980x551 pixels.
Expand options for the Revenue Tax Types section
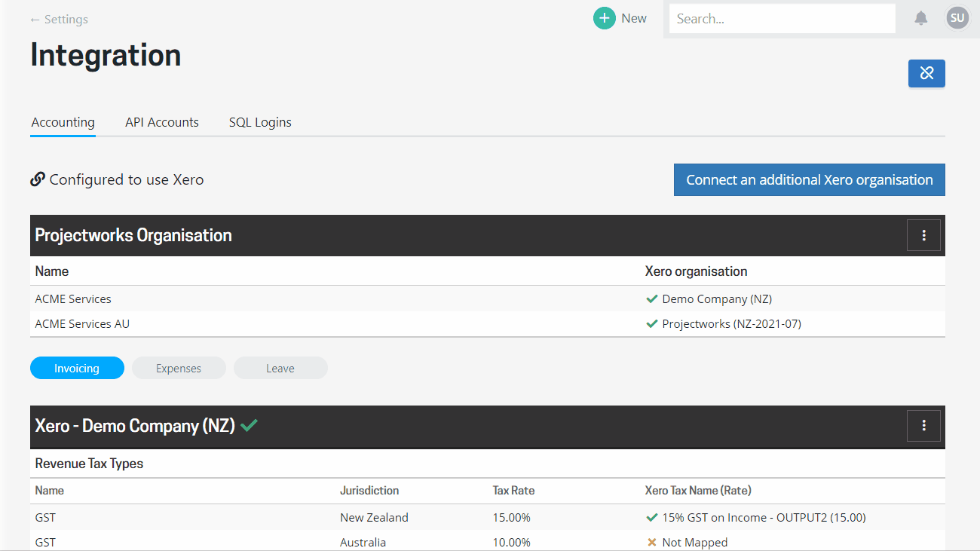point(923,426)
